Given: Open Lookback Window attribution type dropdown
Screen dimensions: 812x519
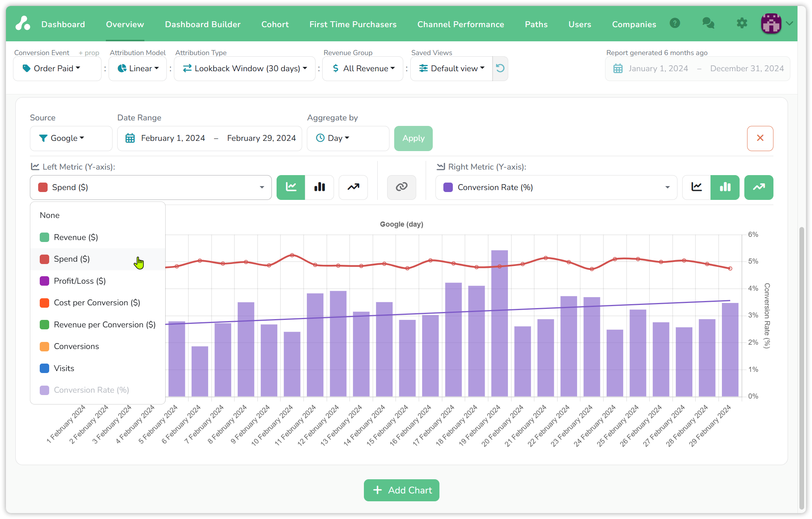Looking at the screenshot, I should coord(245,68).
